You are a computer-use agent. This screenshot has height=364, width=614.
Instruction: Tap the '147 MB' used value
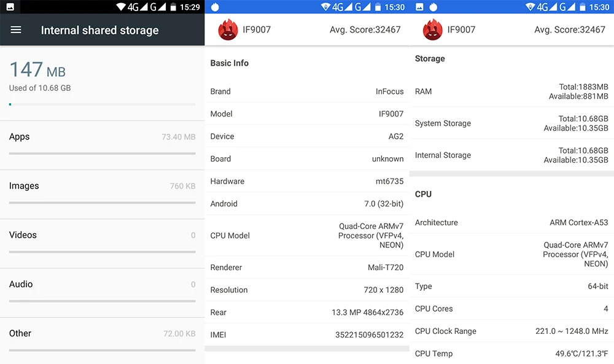coord(37,69)
